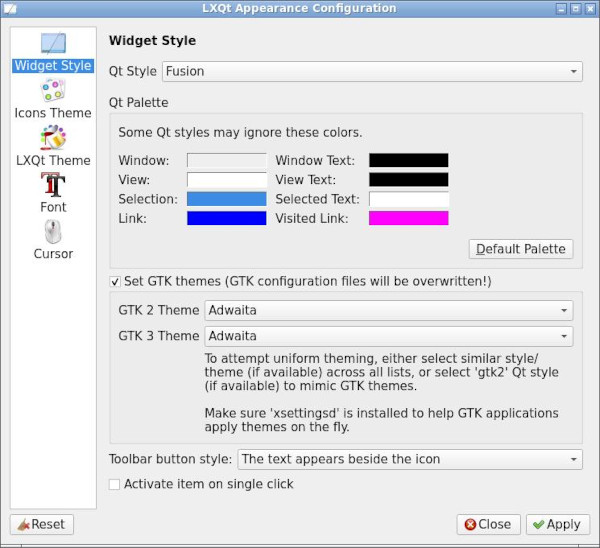The height and width of the screenshot is (548, 600).
Task: Uncheck the Set GTK themes checkbox
Action: coord(115,282)
